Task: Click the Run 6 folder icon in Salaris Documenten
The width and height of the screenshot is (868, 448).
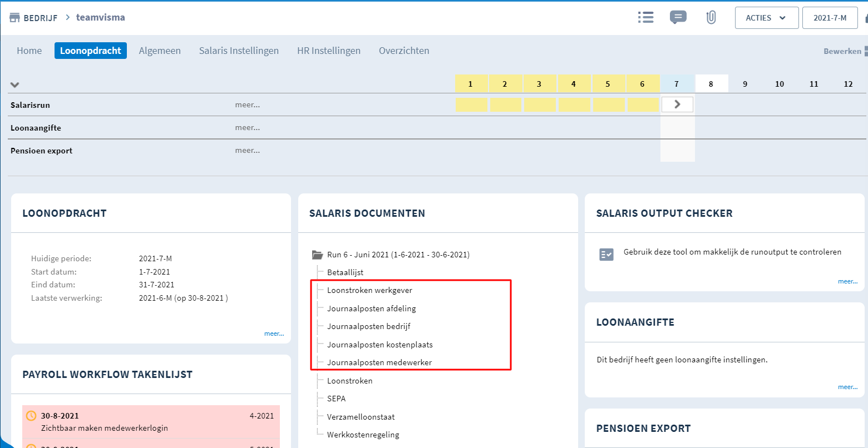Action: 317,254
